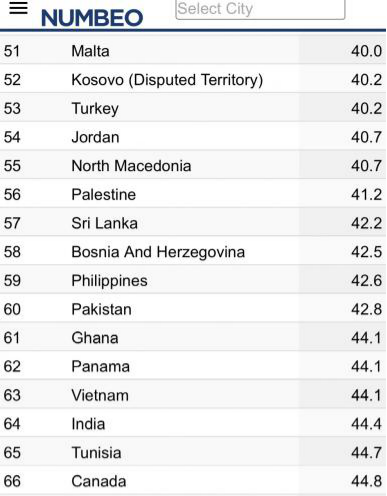
Task: Click the Numbeo logo
Action: click(x=92, y=18)
